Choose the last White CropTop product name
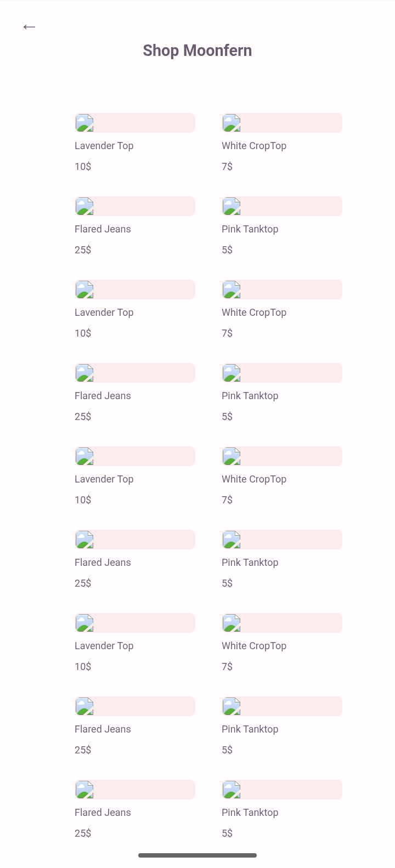Screen dimensions: 395x868 254,646
